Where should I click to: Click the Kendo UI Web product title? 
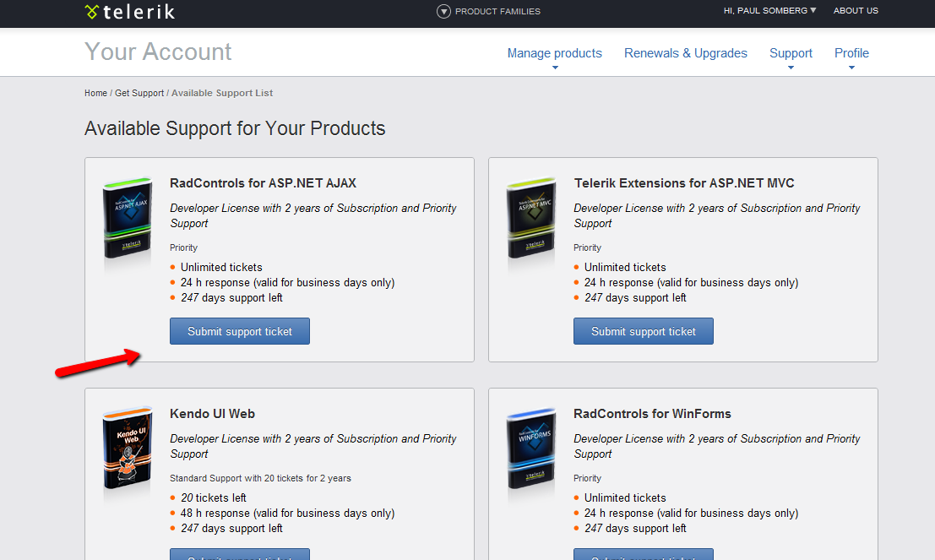point(212,414)
